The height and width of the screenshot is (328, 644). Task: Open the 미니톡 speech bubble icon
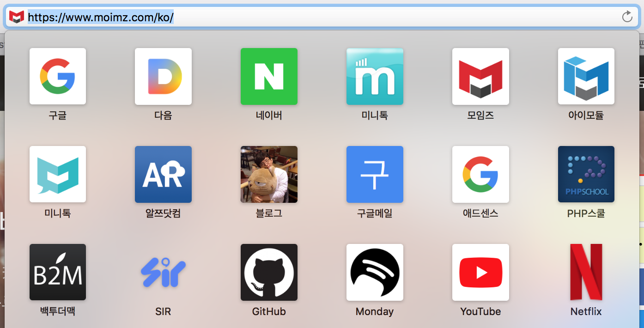[x=58, y=174]
